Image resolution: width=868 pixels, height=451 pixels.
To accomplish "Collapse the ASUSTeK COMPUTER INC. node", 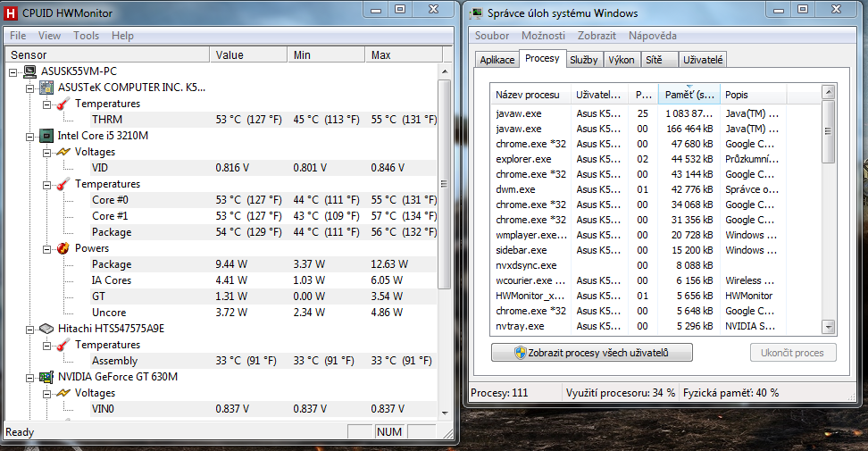I will pos(29,88).
